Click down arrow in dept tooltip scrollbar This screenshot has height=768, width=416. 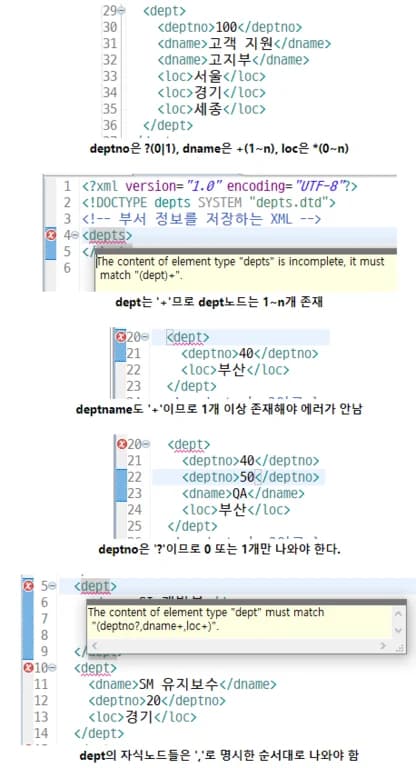(x=398, y=630)
